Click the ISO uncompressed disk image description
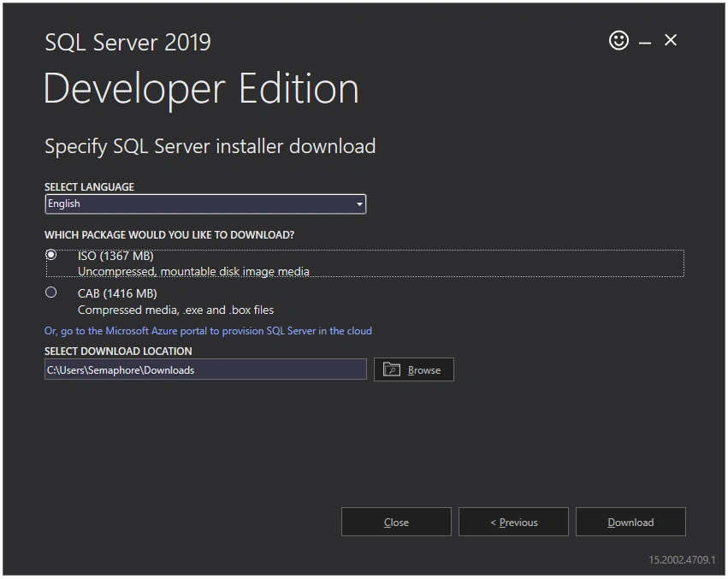Image resolution: width=728 pixels, height=579 pixels. (x=193, y=271)
